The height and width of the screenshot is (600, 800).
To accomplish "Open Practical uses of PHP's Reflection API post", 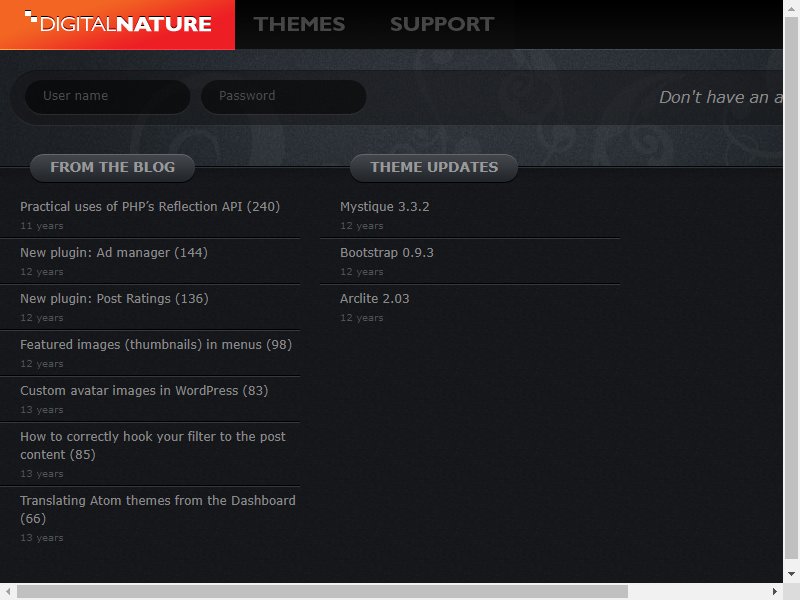I will tap(150, 207).
